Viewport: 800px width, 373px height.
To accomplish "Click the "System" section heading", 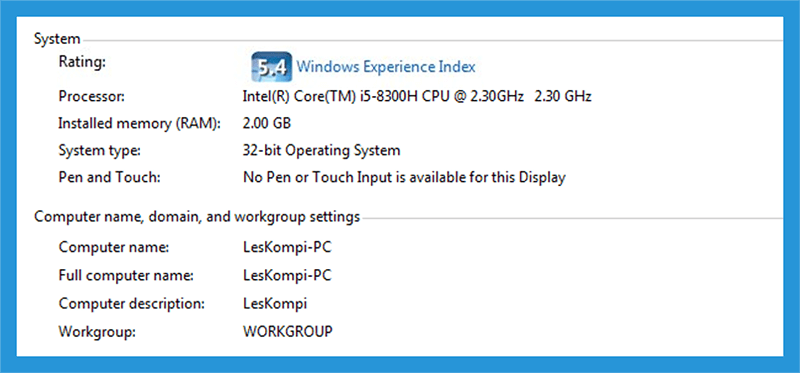I will 57,39.
